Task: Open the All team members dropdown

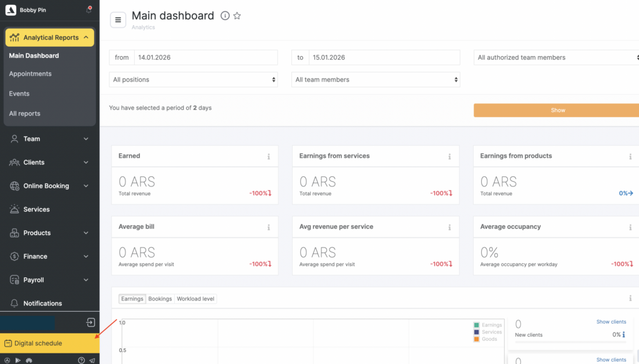Action: [x=376, y=80]
